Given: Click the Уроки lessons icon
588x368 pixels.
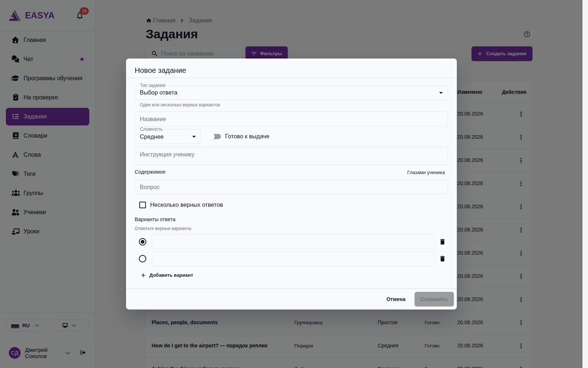Looking at the screenshot, I should pyautogui.click(x=15, y=231).
